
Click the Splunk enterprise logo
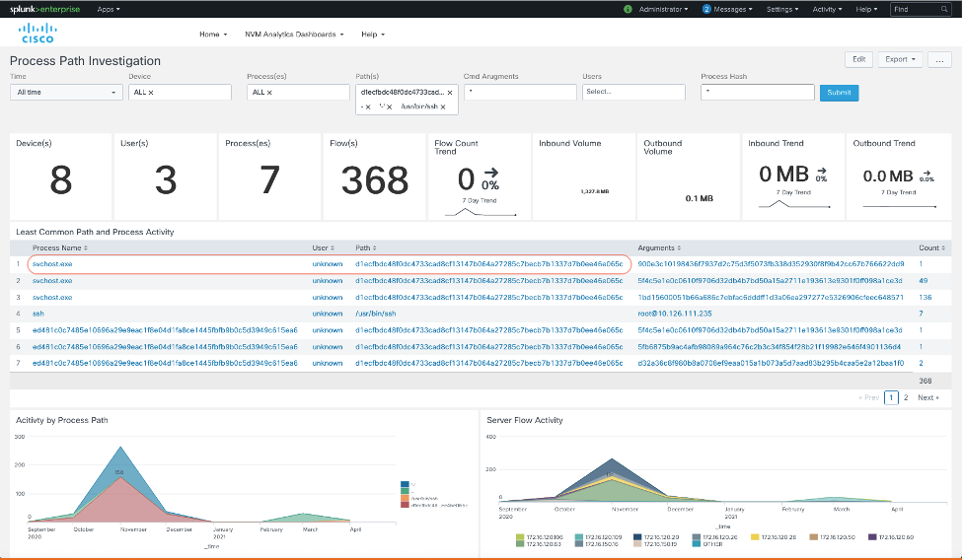[x=45, y=9]
